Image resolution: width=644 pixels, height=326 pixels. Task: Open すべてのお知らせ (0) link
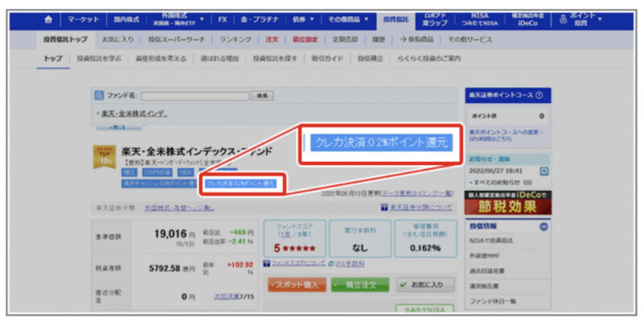click(x=503, y=182)
